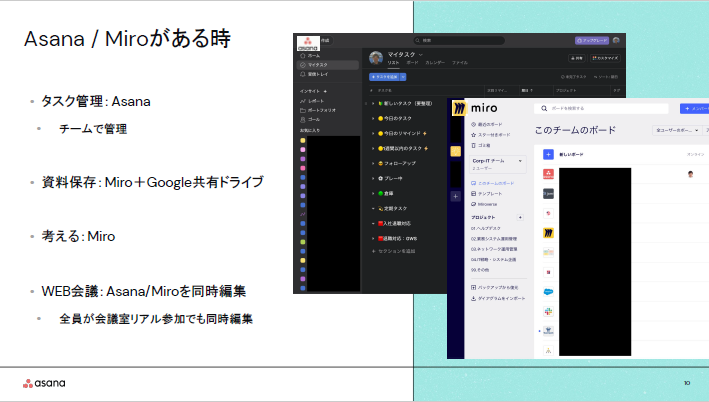Open the dropdown arrow beside タスクを追加
The width and height of the screenshot is (709, 402).
coord(403,77)
